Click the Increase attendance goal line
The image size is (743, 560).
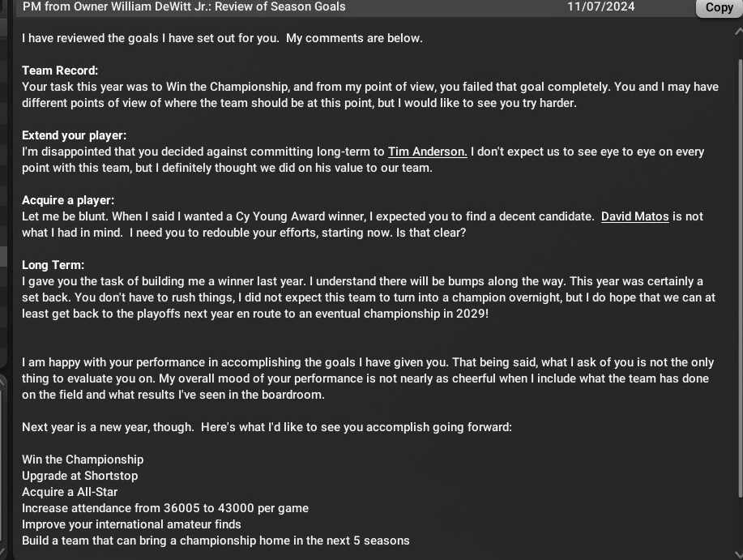(x=164, y=508)
